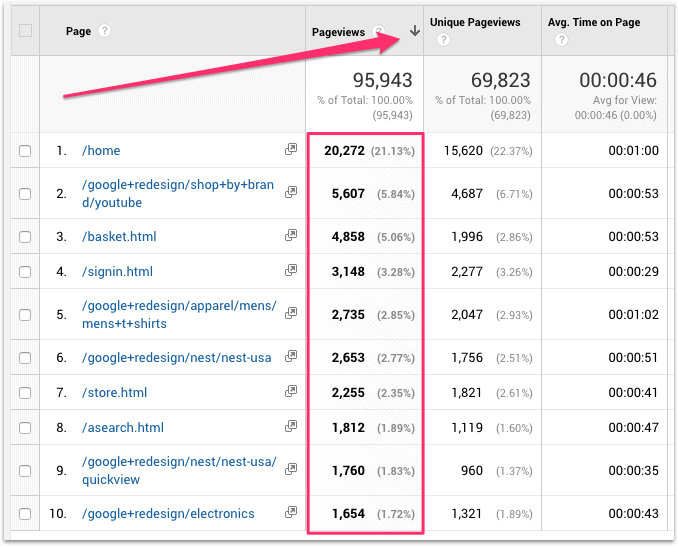
Task: Open external link icon for /google+redesign/electronics
Action: coord(291,513)
